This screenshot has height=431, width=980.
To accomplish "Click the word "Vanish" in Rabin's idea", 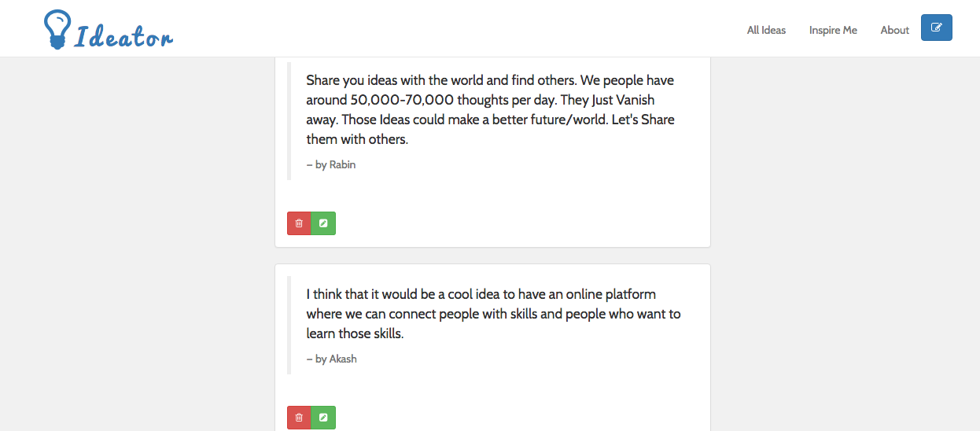I will tap(635, 100).
